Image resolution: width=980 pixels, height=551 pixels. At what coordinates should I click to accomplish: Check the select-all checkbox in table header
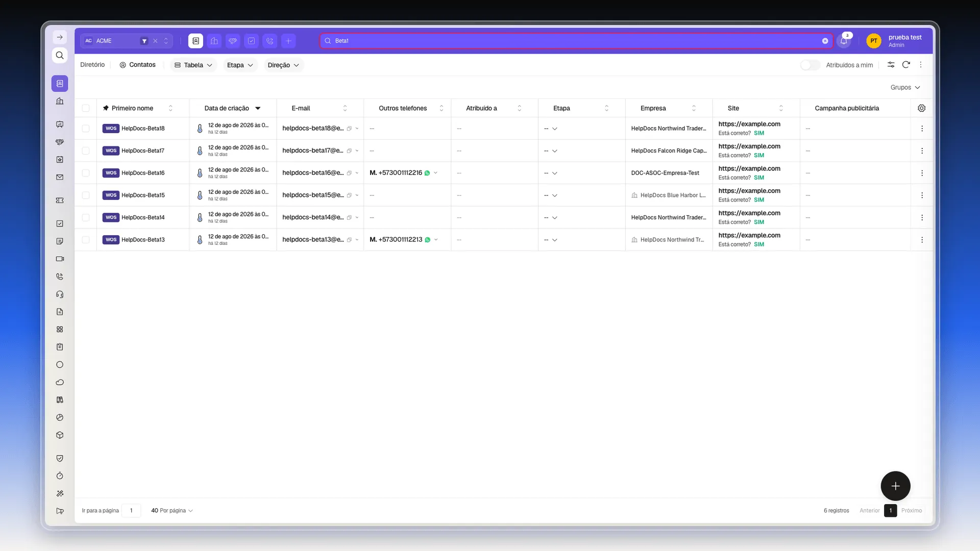(86, 108)
